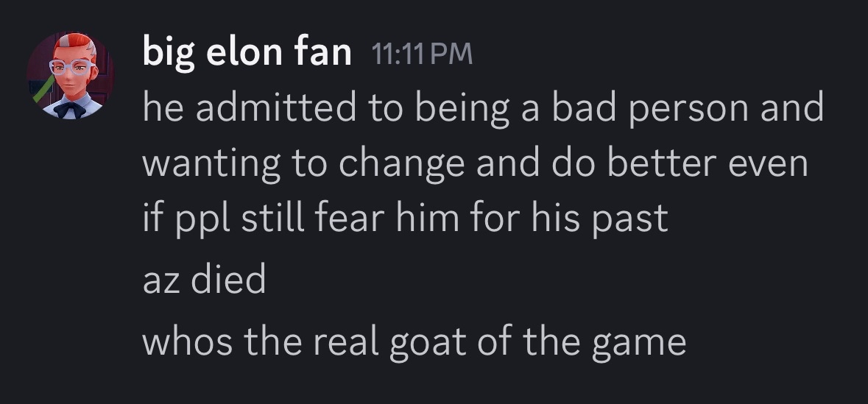Click the "whos the real goat" message
The height and width of the screenshot is (404, 868).
coord(413,343)
